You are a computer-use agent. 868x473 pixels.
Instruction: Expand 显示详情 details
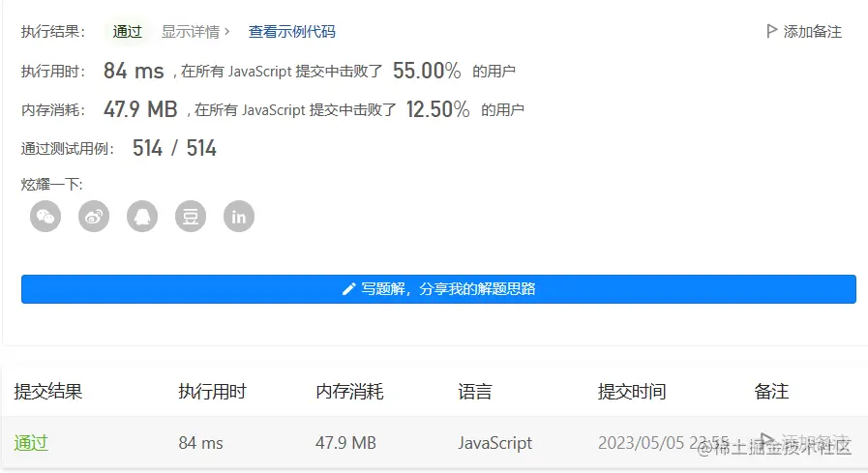(x=195, y=32)
